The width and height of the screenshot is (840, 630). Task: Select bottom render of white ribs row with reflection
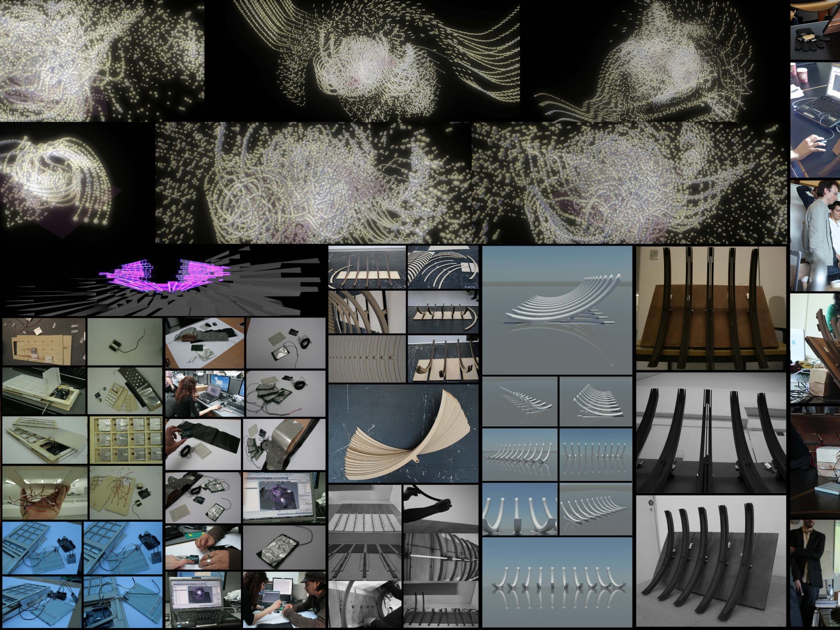557,582
